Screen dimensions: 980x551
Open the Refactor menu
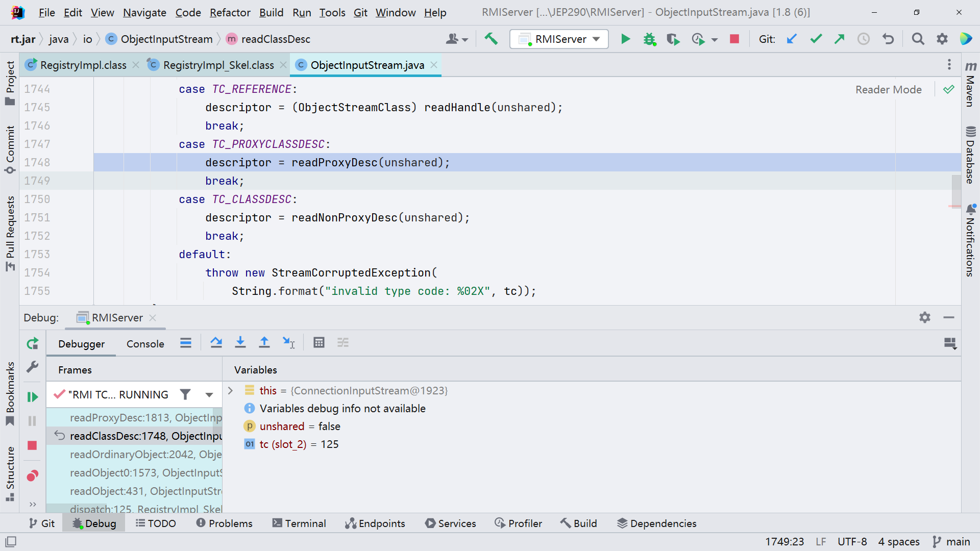click(230, 12)
